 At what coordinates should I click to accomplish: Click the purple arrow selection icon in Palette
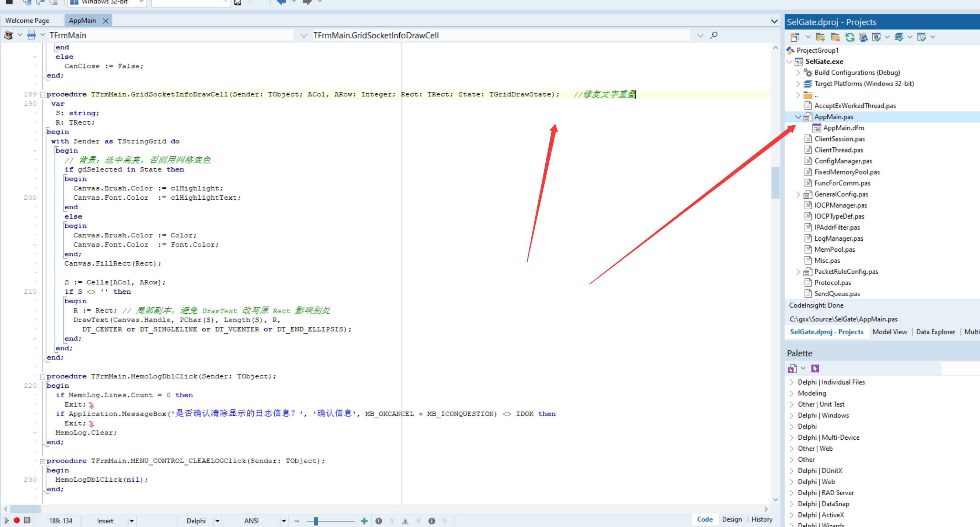pyautogui.click(x=815, y=368)
